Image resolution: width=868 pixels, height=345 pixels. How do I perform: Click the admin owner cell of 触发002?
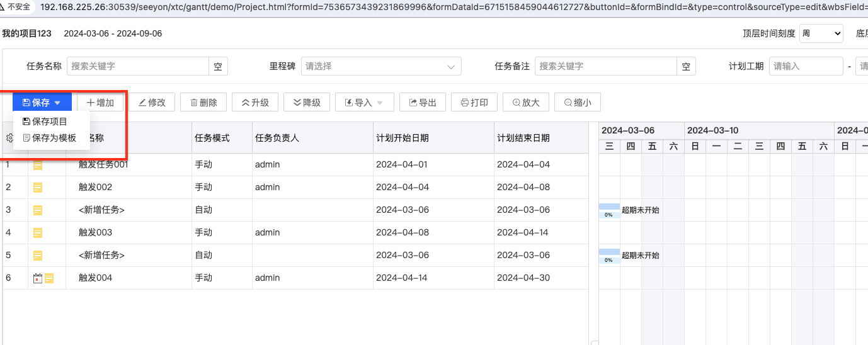[312, 188]
